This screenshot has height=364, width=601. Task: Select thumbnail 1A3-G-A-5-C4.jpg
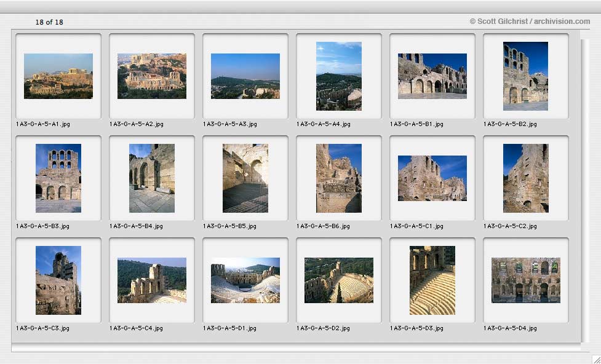click(x=152, y=280)
